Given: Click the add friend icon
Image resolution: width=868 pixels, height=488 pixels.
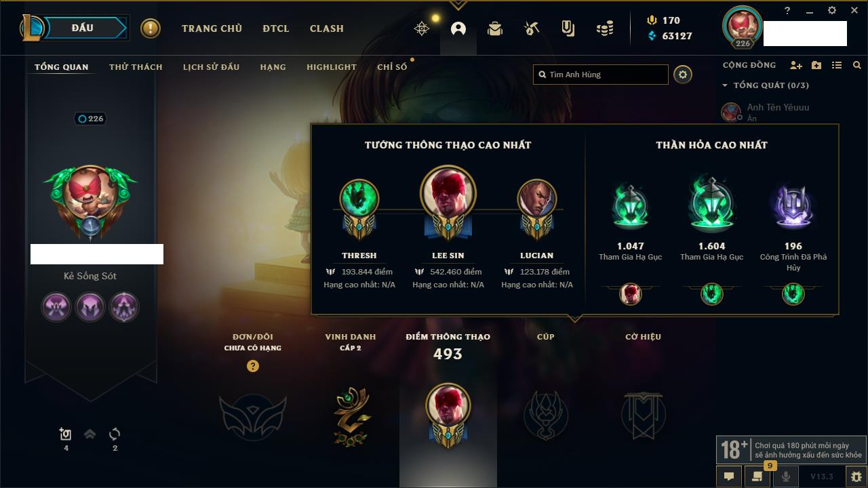Looking at the screenshot, I should click(x=796, y=66).
